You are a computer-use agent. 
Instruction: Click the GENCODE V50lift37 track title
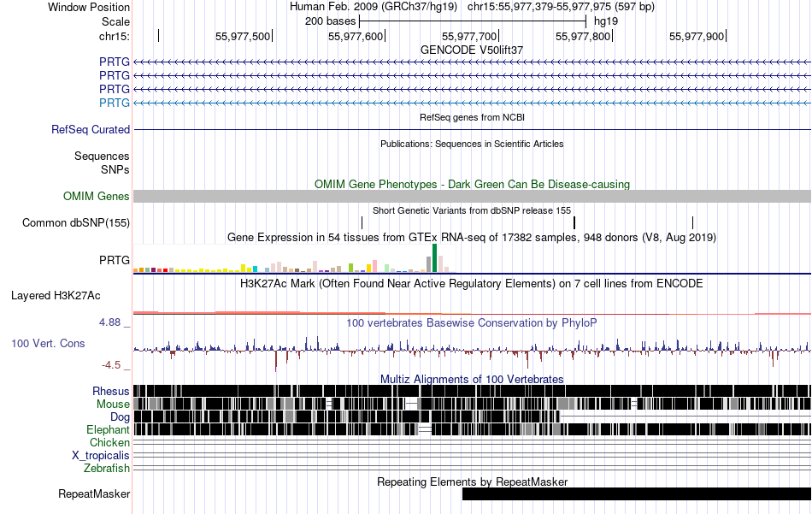tap(471, 50)
